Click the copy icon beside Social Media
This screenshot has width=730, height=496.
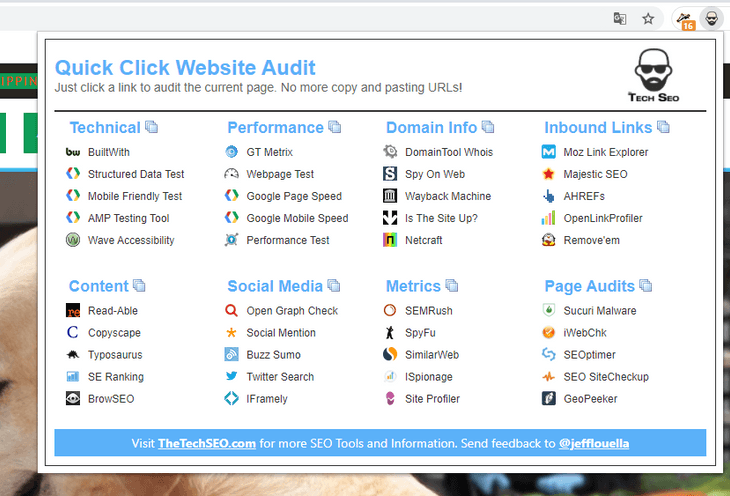(334, 285)
